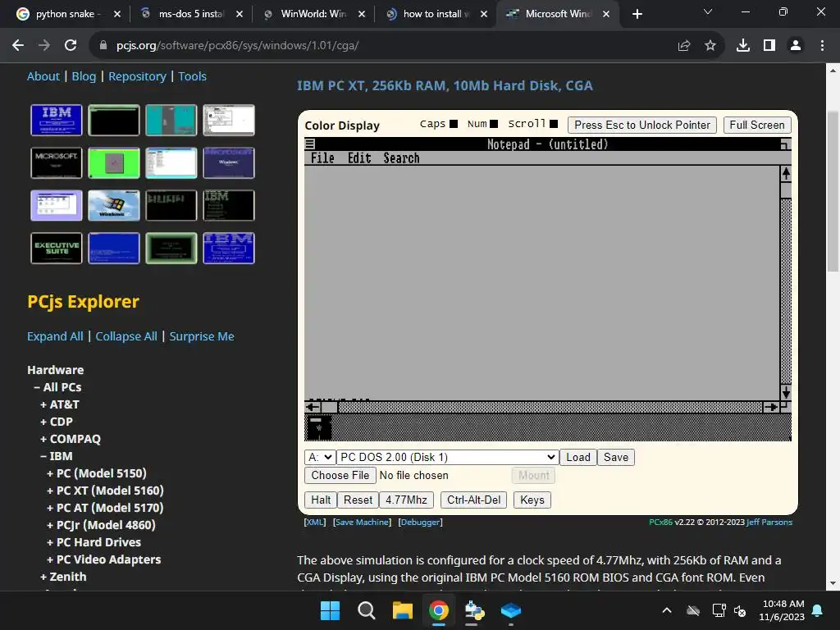
Task: Click the browser page vertical scrollbar
Action: pyautogui.click(x=832, y=191)
